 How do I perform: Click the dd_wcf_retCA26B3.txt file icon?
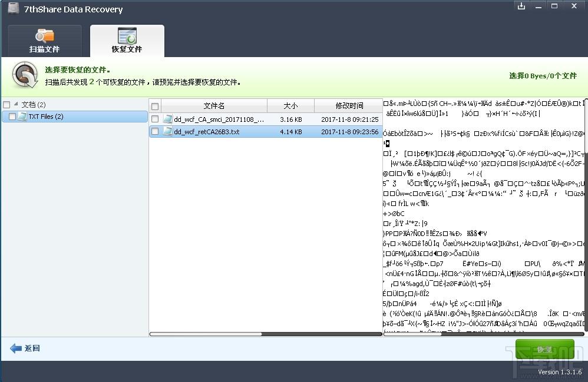click(x=168, y=131)
